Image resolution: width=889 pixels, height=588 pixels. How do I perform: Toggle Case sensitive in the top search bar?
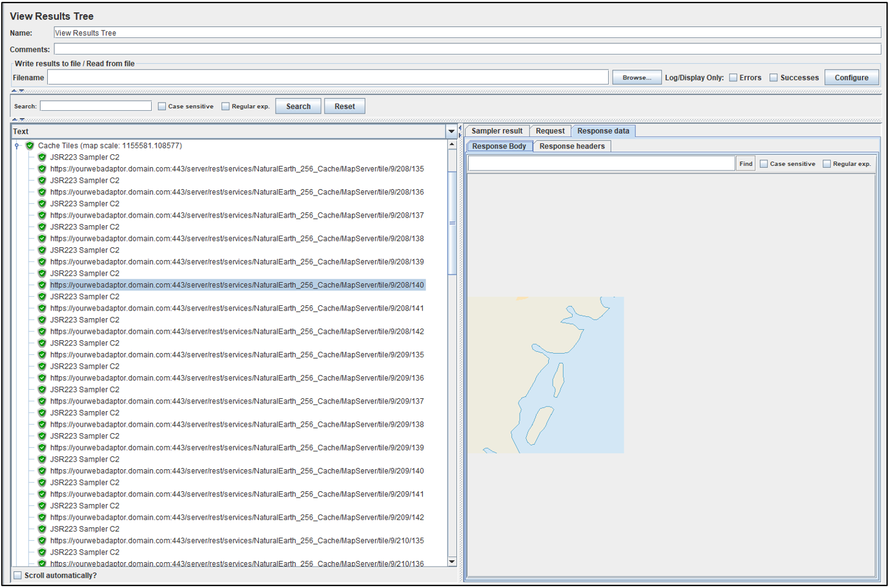162,106
